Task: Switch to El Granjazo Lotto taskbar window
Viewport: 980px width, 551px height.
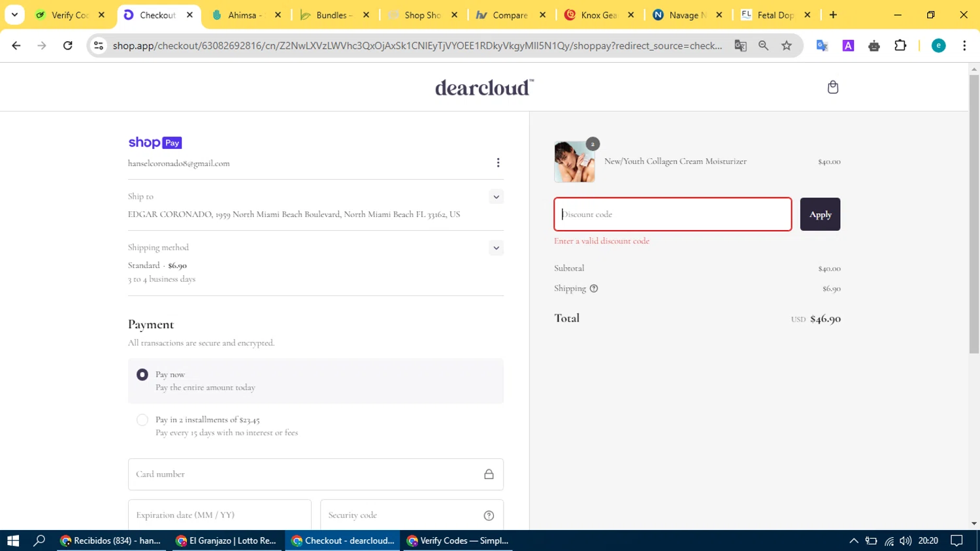Action: click(227, 541)
